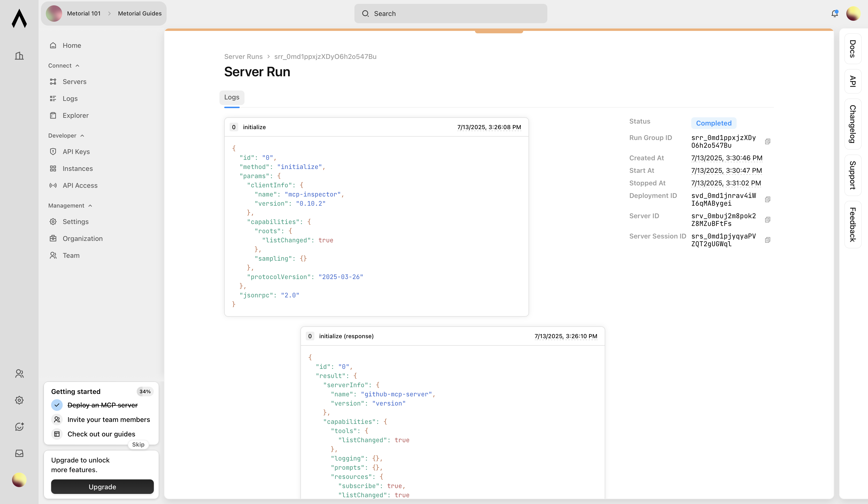The image size is (868, 504).
Task: Click the building icon in left rail
Action: click(x=19, y=56)
